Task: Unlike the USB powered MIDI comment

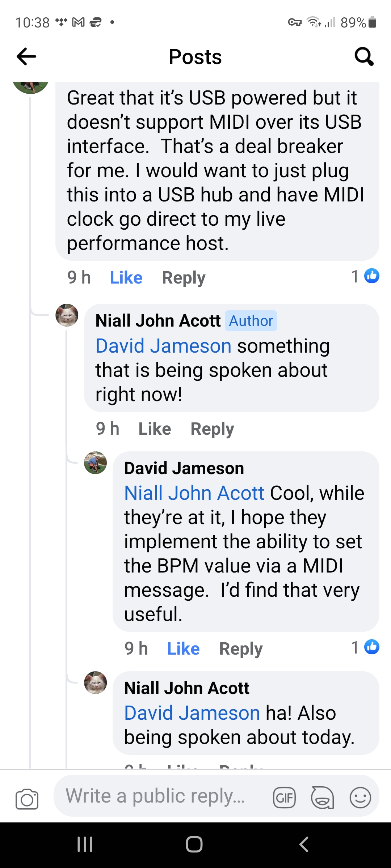Action: click(126, 278)
